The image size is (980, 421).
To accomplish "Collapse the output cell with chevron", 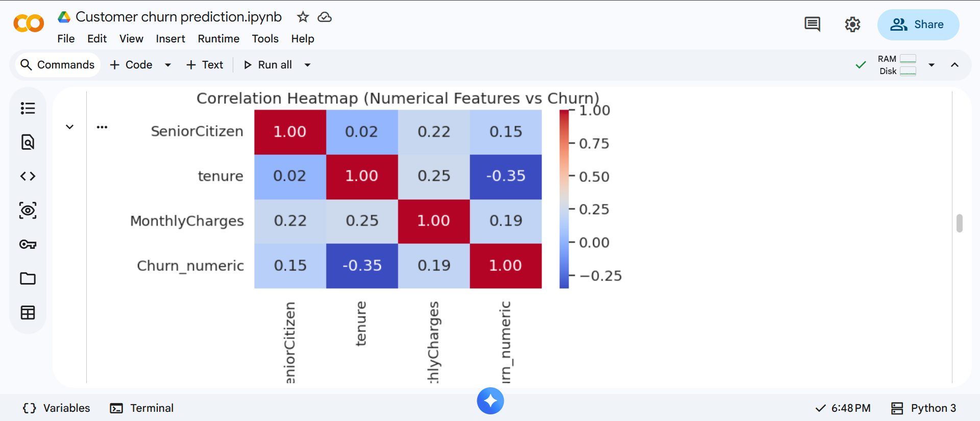I will click(70, 127).
